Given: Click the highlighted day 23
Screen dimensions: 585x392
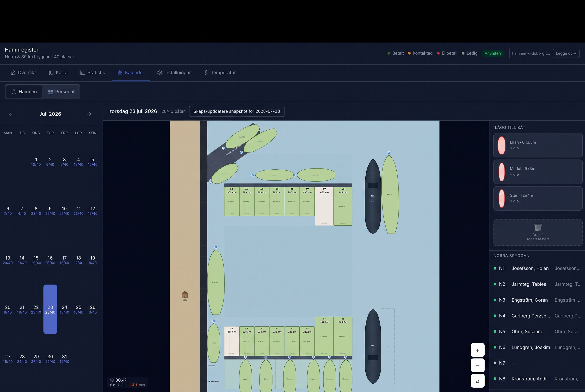Looking at the screenshot, I should [50, 309].
